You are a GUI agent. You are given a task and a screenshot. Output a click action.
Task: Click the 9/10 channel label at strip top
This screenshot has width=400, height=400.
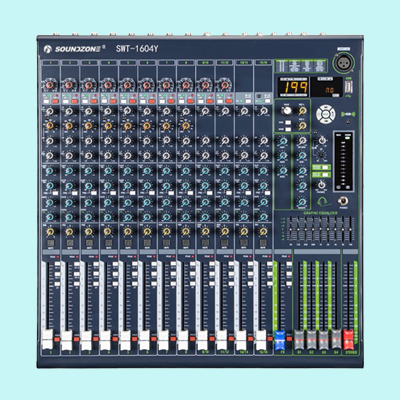click(x=205, y=62)
